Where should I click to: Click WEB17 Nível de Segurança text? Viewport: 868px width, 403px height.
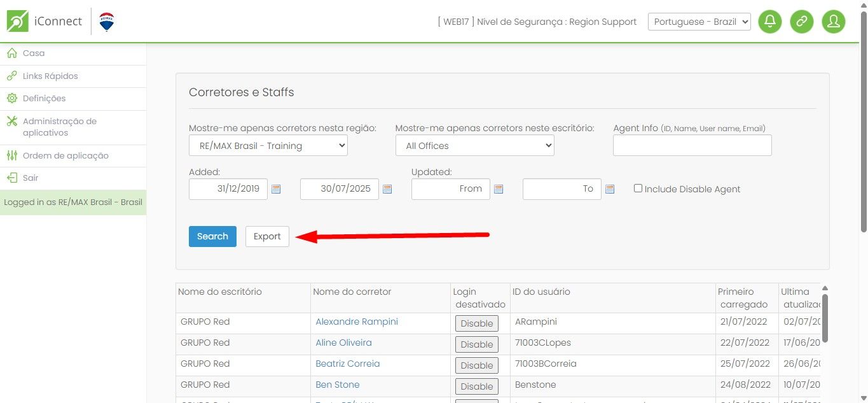pyautogui.click(x=537, y=22)
